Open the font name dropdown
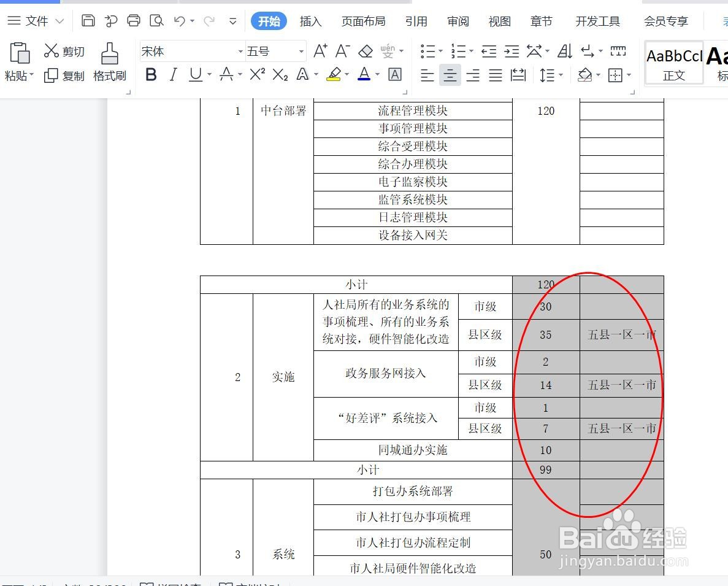Image resolution: width=728 pixels, height=586 pixels. 239,51
